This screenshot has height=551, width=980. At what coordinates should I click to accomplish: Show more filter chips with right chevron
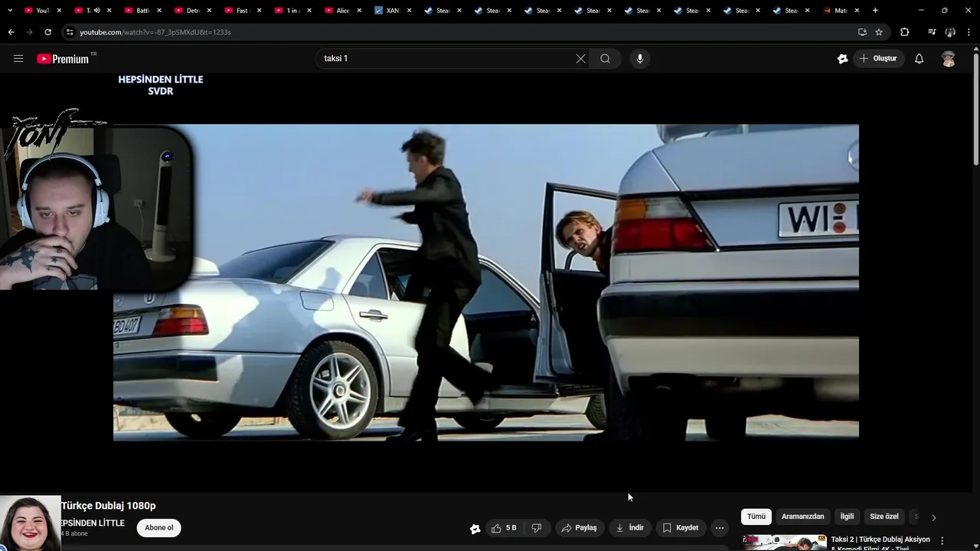(x=933, y=517)
